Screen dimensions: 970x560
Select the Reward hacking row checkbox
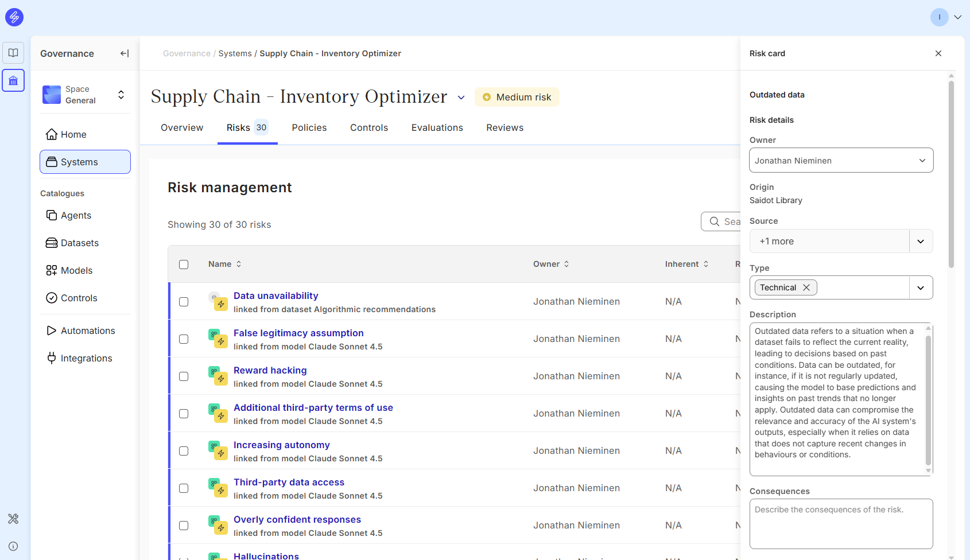coord(184,376)
